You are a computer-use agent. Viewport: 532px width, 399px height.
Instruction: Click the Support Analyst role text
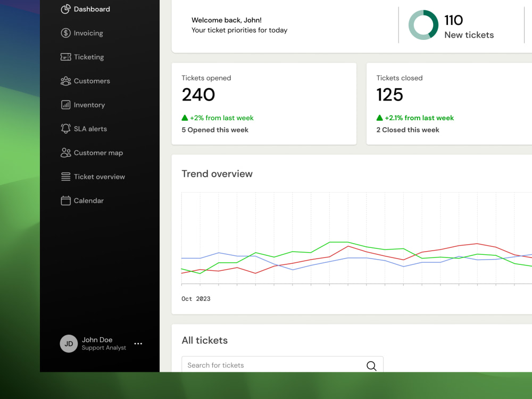[x=104, y=348]
